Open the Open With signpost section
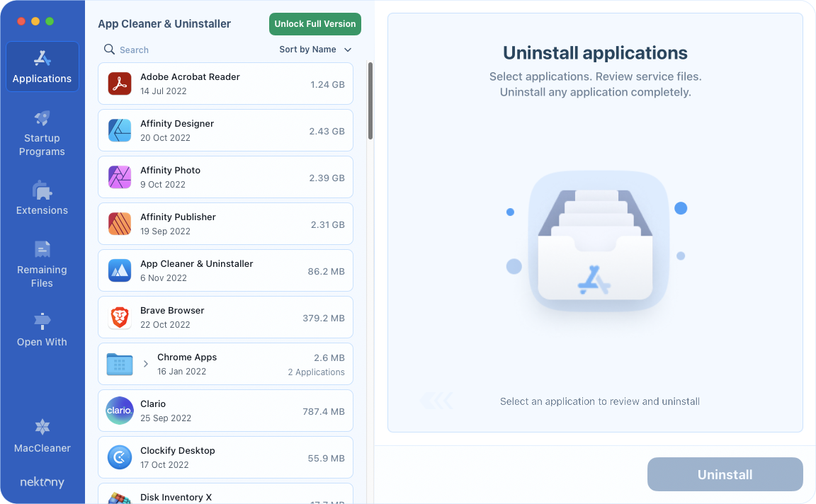816x504 pixels. point(42,331)
